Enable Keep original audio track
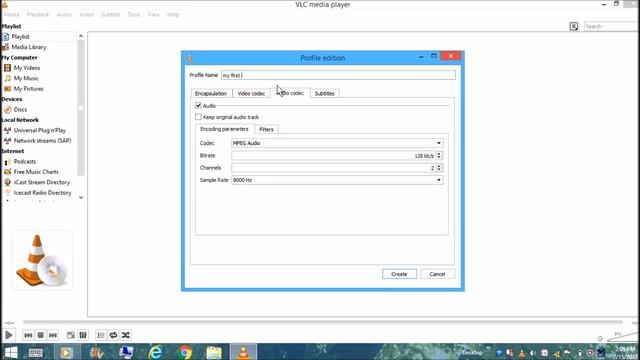Screen dimensions: 640x360 click(198, 117)
